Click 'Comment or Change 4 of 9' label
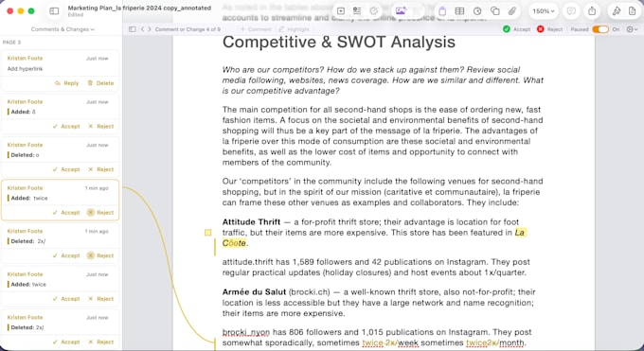Screen dimensions: 644x351 tap(188, 29)
